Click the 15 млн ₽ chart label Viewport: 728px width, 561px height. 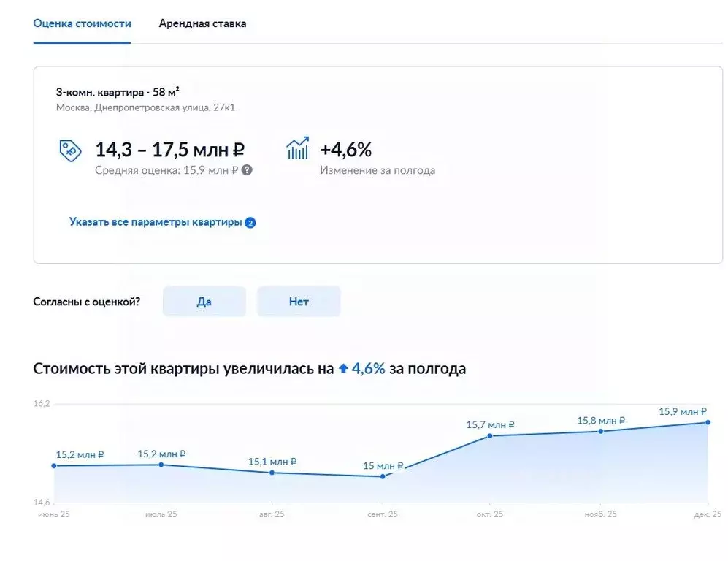(383, 465)
